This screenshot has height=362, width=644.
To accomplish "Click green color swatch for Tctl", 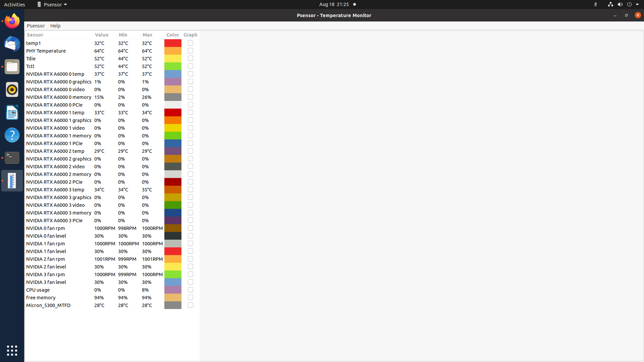I will (x=173, y=66).
